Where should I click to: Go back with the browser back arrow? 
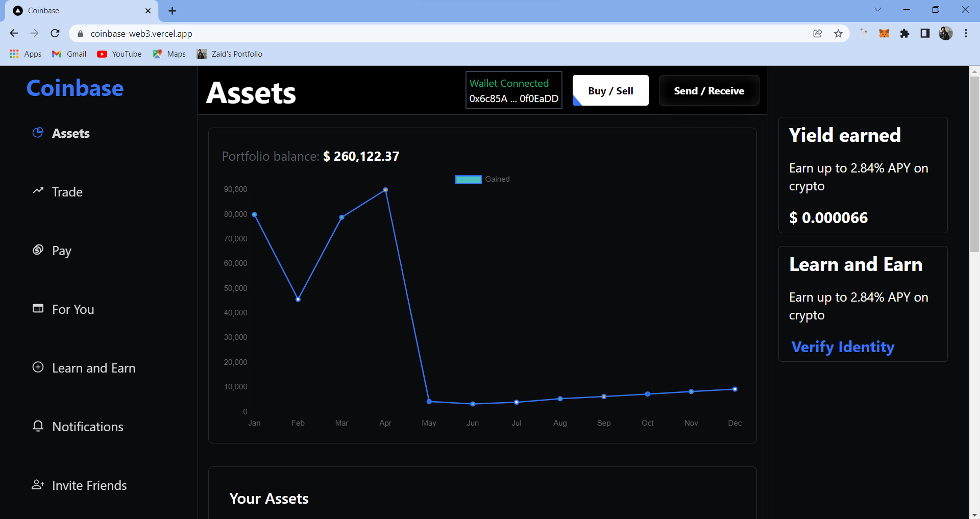tap(14, 33)
